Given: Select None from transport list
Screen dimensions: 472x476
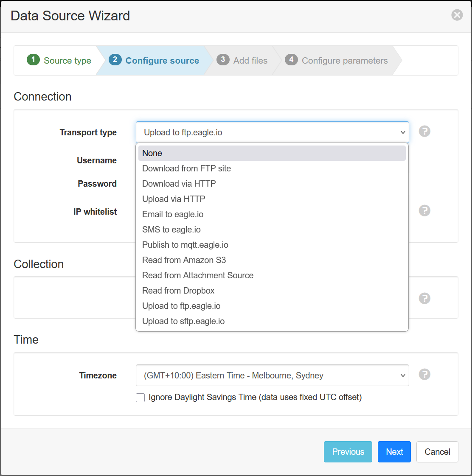Looking at the screenshot, I should [272, 153].
